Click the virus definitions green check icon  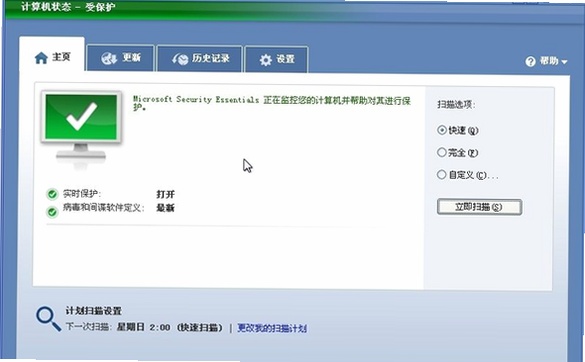click(x=52, y=212)
